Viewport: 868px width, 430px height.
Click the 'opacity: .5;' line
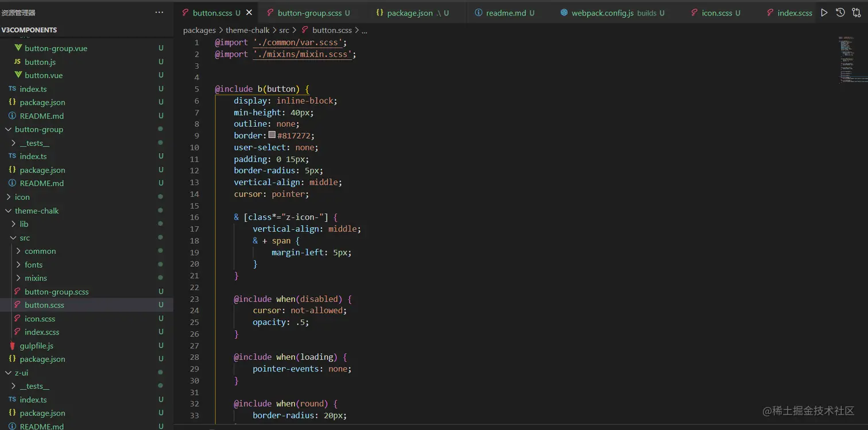tap(281, 322)
